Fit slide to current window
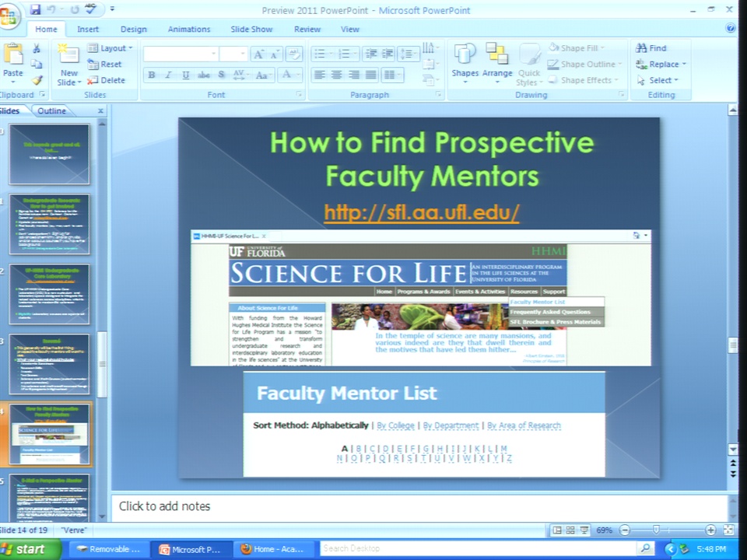The image size is (747, 560). (729, 530)
